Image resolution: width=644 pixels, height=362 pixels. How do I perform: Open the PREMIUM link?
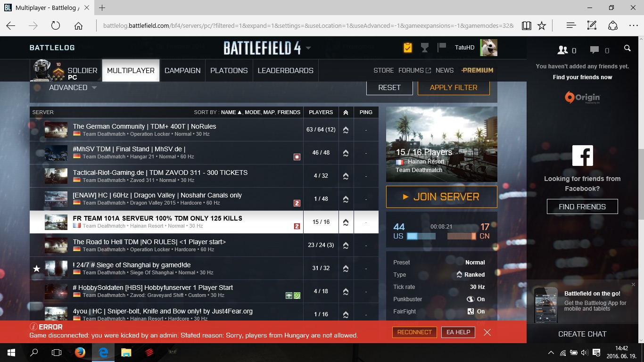click(x=477, y=70)
